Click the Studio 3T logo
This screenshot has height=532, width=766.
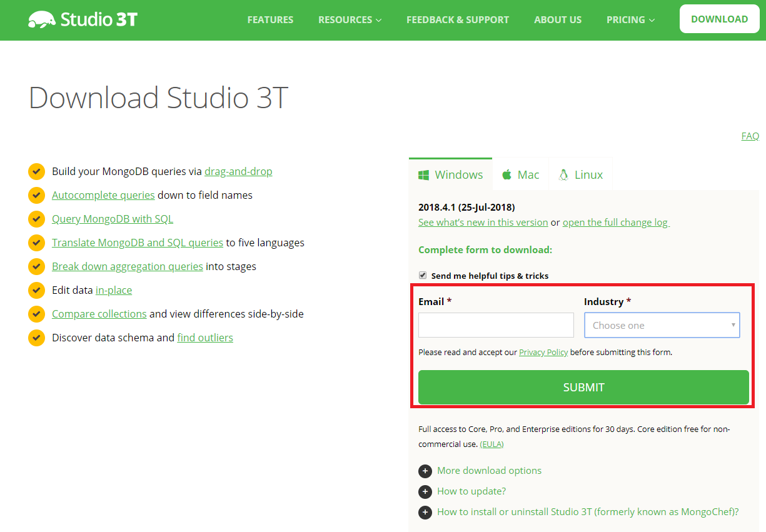point(83,19)
